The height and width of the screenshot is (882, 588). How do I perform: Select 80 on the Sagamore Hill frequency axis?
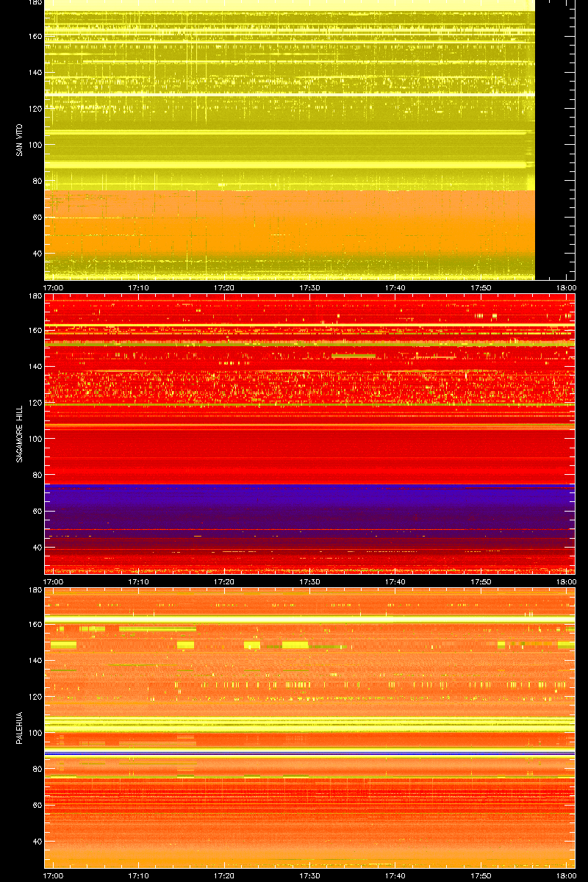coord(36,475)
